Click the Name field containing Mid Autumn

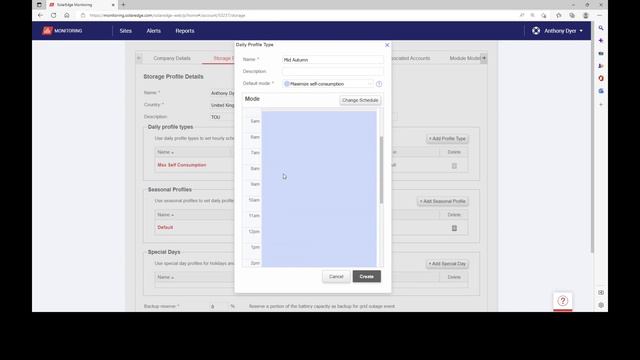pos(333,60)
